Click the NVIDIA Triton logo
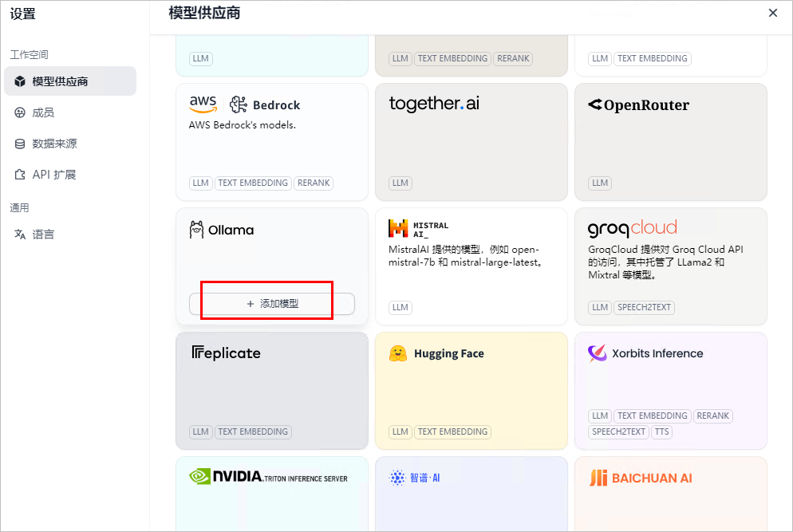Viewport: 793px width, 532px height. (268, 477)
